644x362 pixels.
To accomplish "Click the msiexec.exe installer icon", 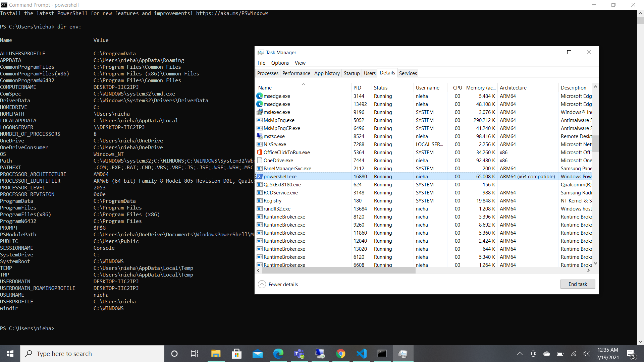I will pyautogui.click(x=259, y=112).
